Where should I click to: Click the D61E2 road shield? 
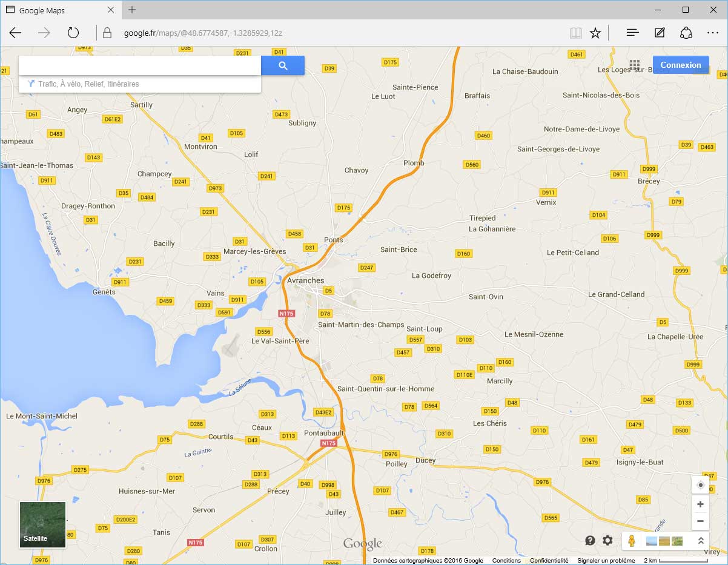pos(113,119)
